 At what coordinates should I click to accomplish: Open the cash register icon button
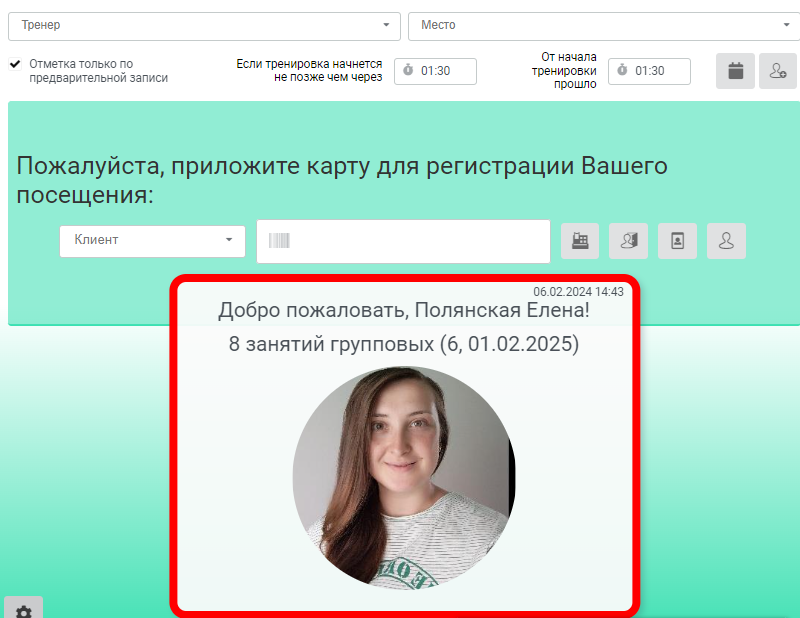pos(580,241)
